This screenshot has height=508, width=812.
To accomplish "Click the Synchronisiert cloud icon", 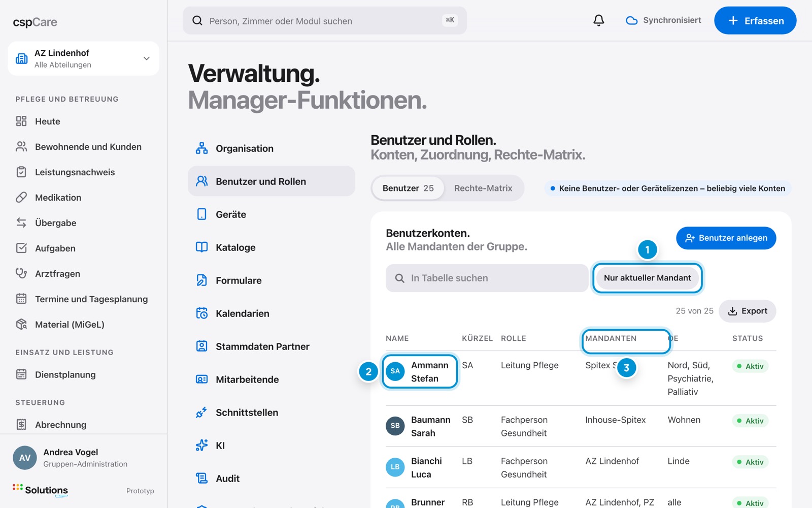I will pos(631,20).
